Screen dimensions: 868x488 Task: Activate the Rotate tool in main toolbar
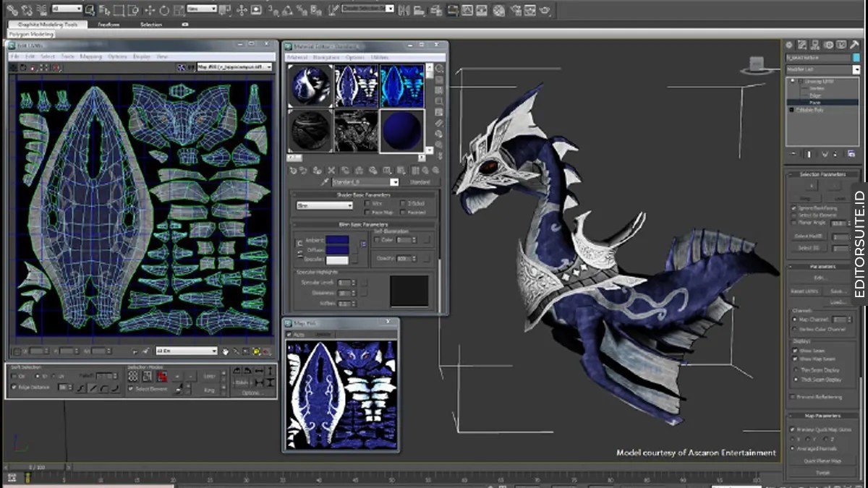[x=164, y=10]
